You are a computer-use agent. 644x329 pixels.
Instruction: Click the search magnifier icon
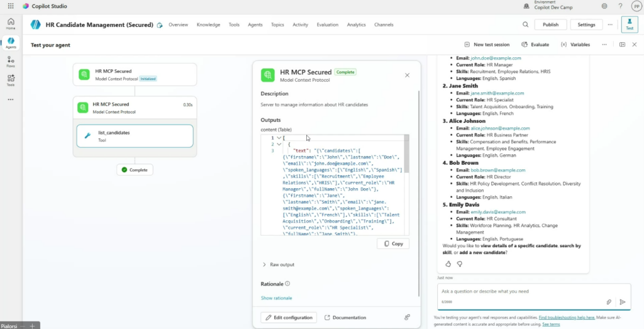point(525,25)
